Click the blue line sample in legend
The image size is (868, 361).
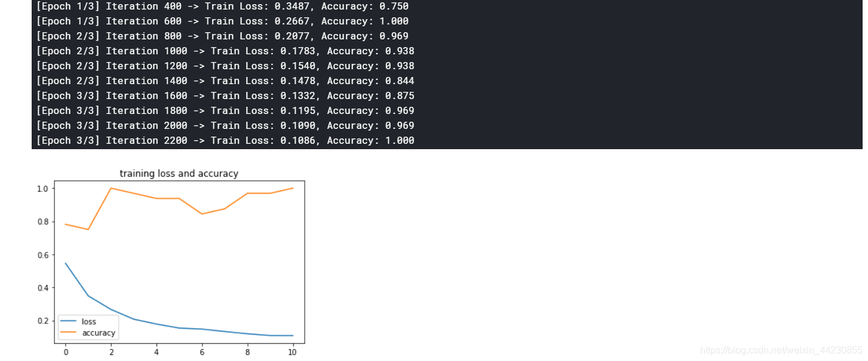pyautogui.click(x=69, y=322)
